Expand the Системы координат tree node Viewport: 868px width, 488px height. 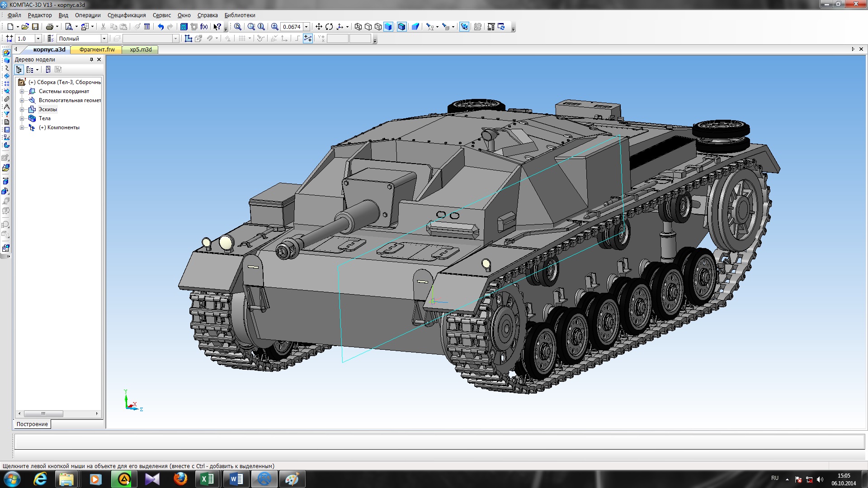coord(22,91)
